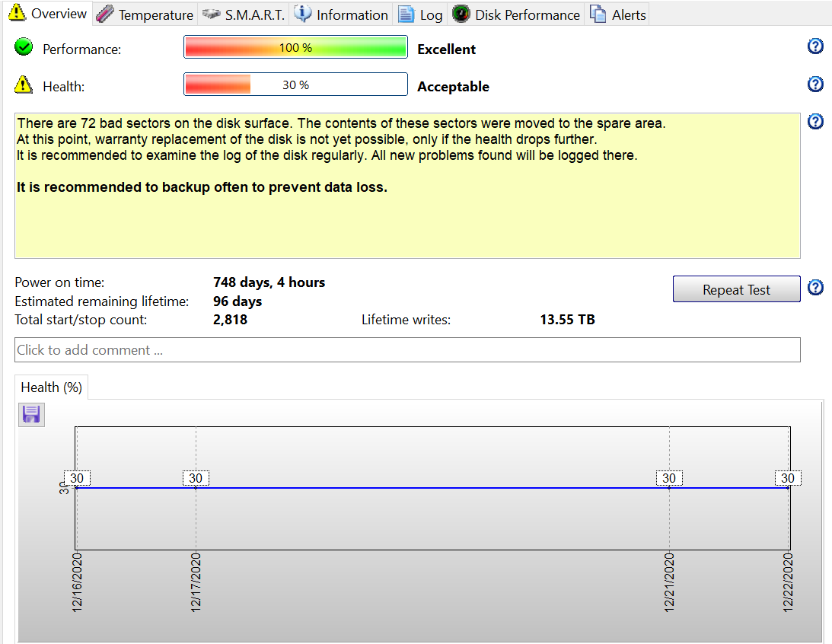Click the Estimated remaining lifetime label
This screenshot has height=644, width=832.
click(101, 301)
